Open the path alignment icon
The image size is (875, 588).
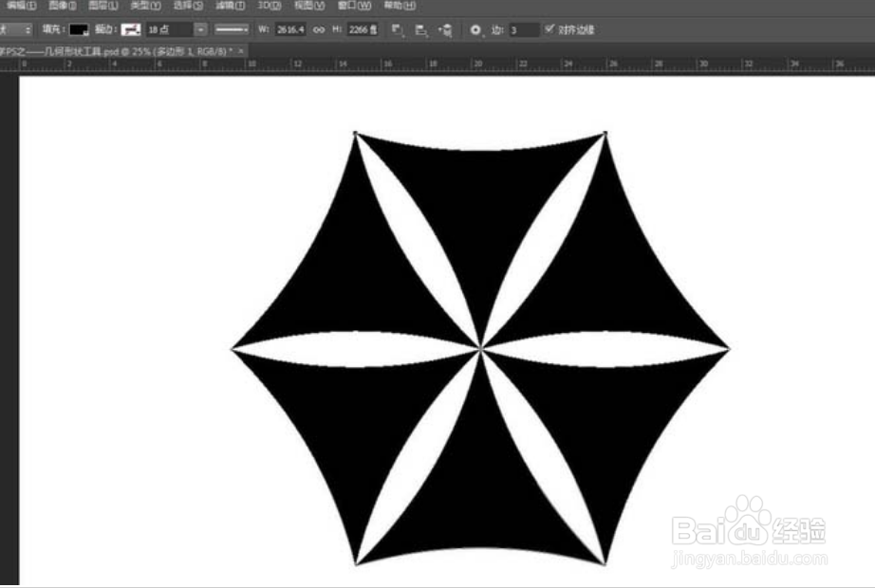421,30
